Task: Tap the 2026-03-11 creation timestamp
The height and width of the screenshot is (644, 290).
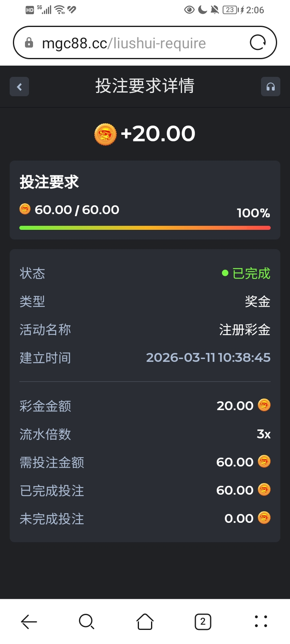Action: pyautogui.click(x=208, y=357)
